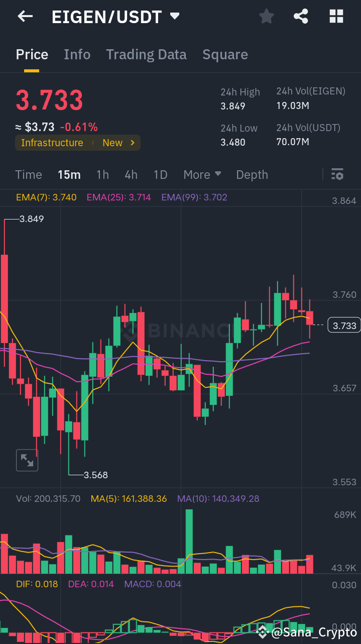Screen dimensions: 361x644
Task: Open the EIGEN/USDT pair selector dropdown
Action: (174, 16)
